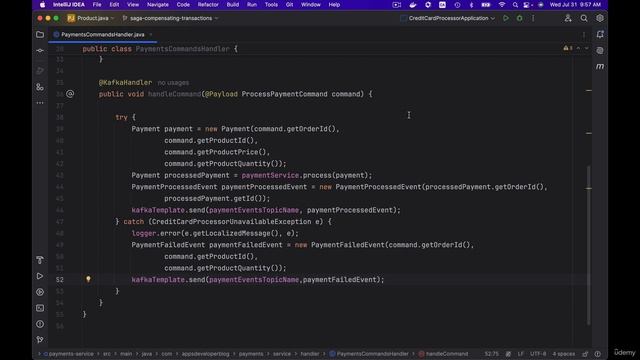The image size is (640, 360).
Task: Open IDE settings gear icon
Action: pyautogui.click(x=600, y=18)
